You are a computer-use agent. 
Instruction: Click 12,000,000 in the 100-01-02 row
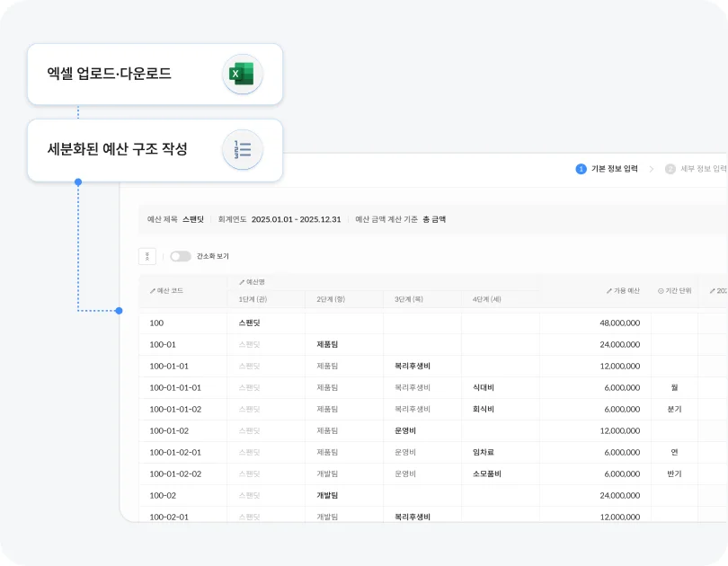620,431
